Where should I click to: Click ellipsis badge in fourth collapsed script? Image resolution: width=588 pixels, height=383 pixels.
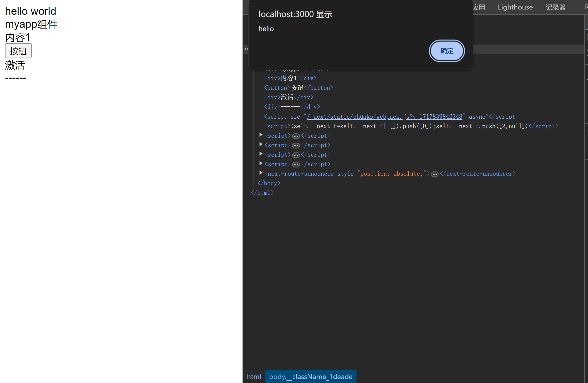click(x=296, y=165)
